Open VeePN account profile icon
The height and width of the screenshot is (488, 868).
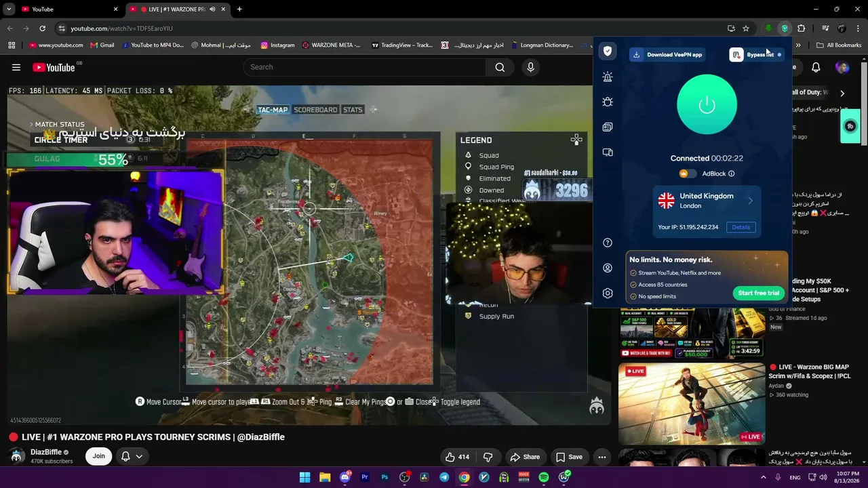click(608, 268)
